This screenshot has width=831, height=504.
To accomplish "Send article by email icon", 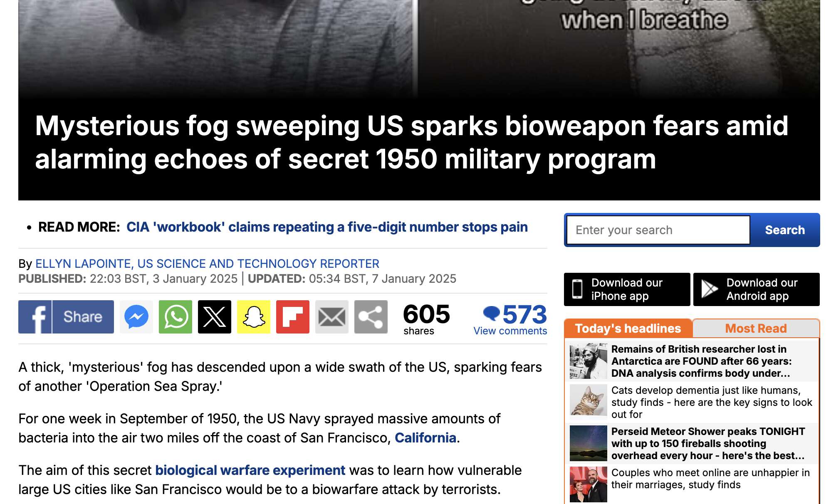I will pyautogui.click(x=332, y=317).
